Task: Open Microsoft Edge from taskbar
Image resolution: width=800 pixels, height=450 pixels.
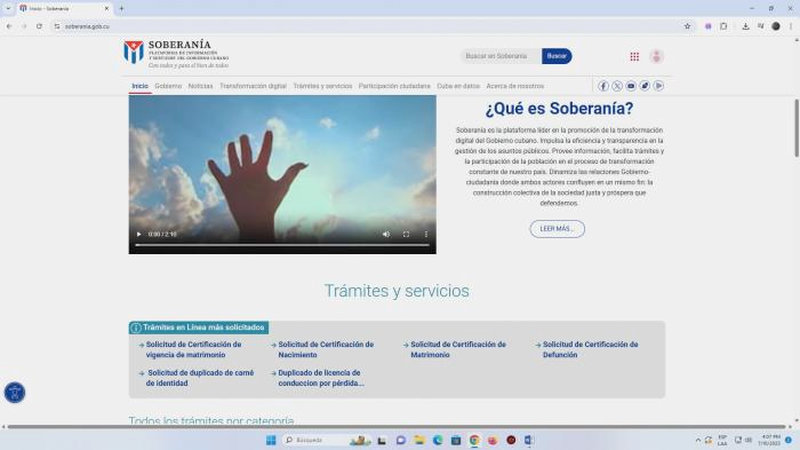Action: click(438, 440)
